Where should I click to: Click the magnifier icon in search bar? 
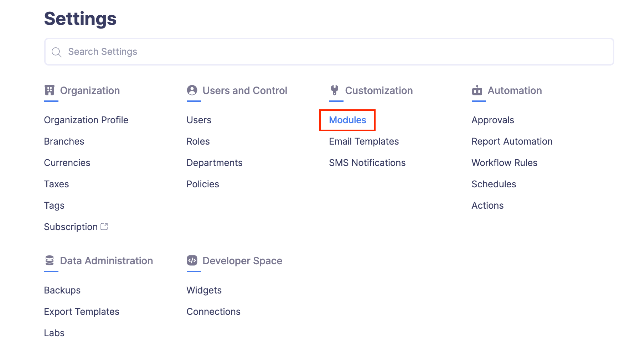point(57,52)
